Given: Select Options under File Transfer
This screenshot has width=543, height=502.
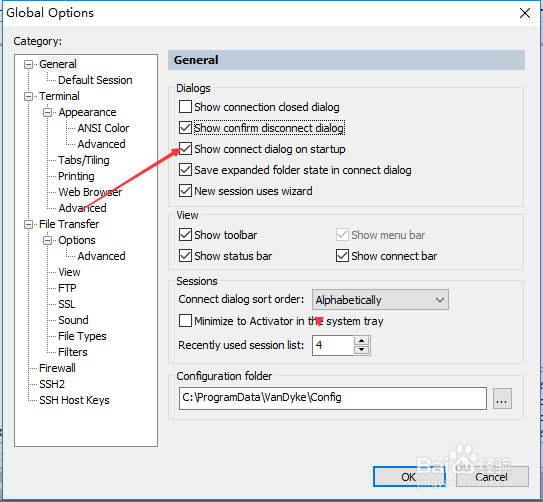Looking at the screenshot, I should 77,240.
